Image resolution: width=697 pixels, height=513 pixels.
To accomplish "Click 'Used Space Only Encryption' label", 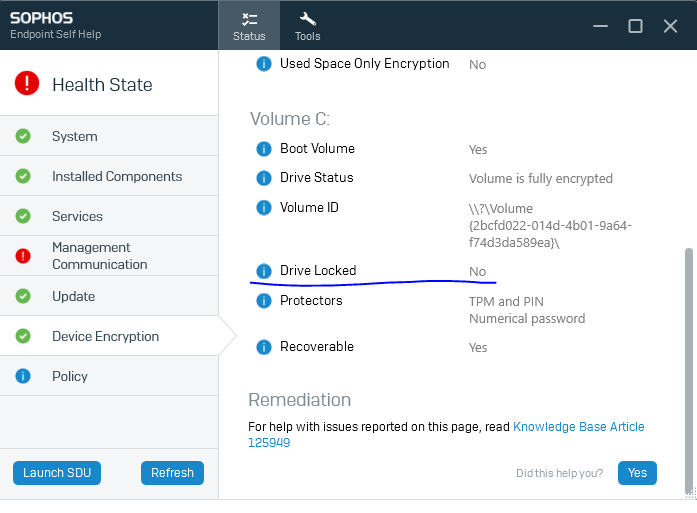I will pyautogui.click(x=365, y=64).
